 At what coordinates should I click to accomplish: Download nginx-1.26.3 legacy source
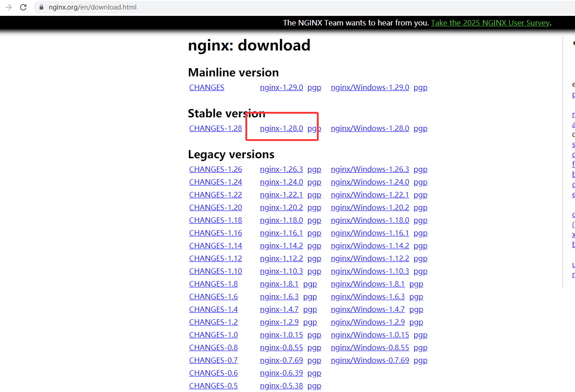[x=281, y=169]
